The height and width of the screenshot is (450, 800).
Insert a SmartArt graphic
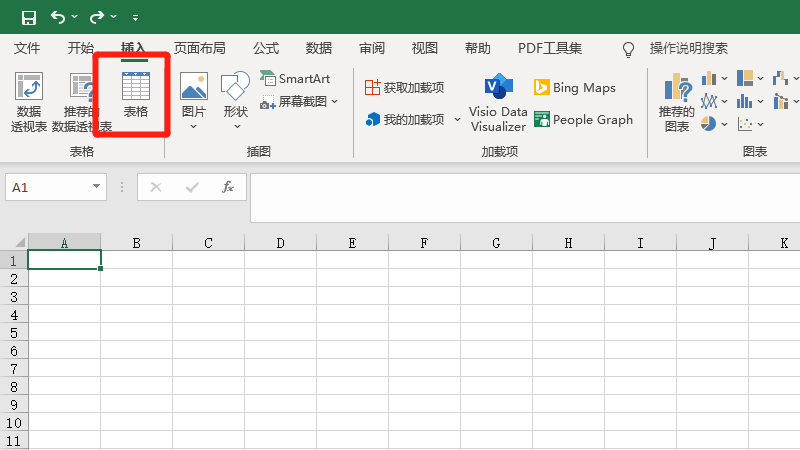point(295,78)
